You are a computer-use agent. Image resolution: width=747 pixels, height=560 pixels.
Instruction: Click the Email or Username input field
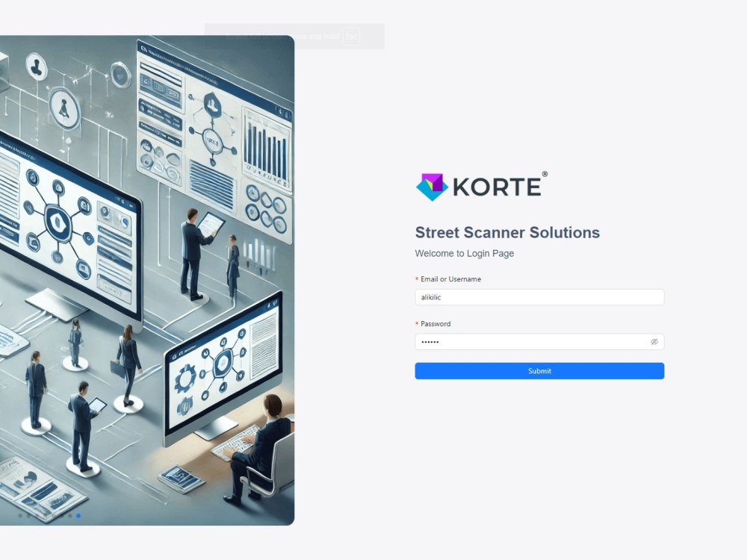pyautogui.click(x=539, y=297)
